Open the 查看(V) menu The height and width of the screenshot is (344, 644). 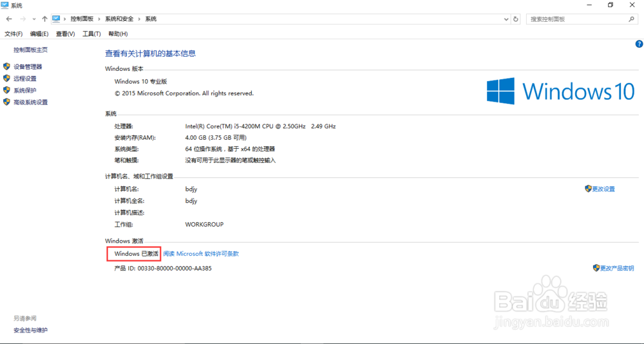tap(65, 33)
